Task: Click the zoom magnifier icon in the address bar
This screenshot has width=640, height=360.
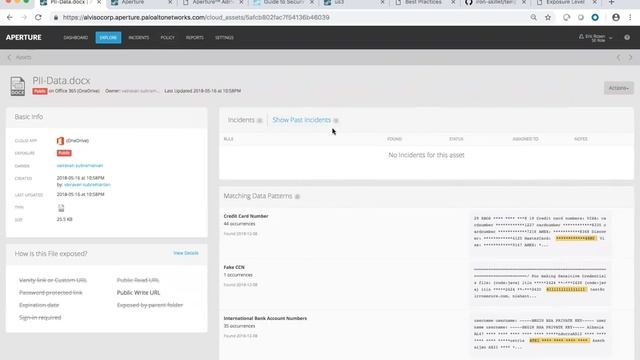Action: tap(533, 18)
